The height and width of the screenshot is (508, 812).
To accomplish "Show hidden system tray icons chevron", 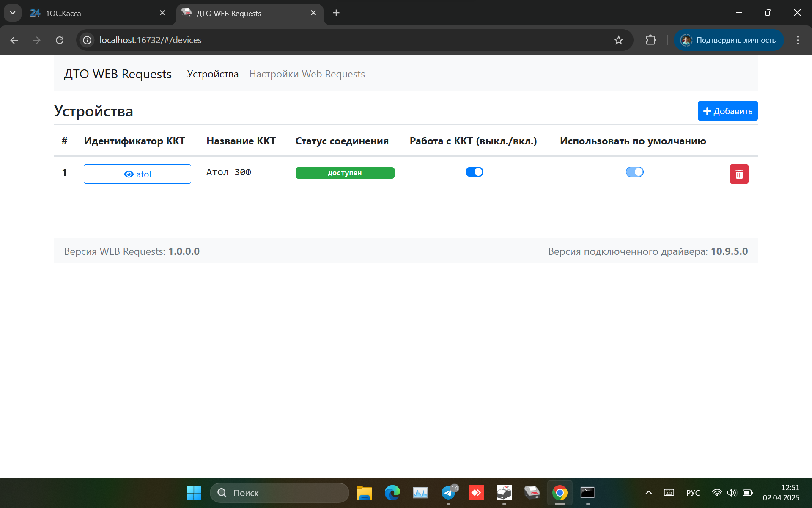I will 648,493.
